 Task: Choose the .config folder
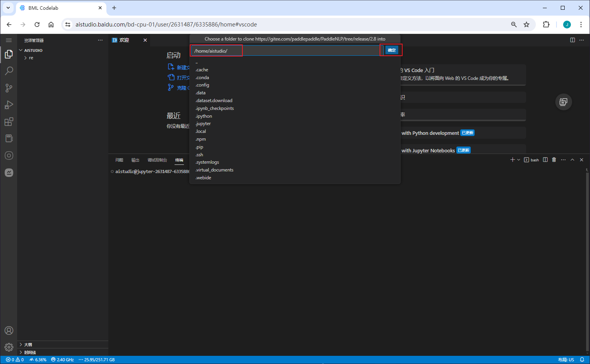[x=295, y=85]
